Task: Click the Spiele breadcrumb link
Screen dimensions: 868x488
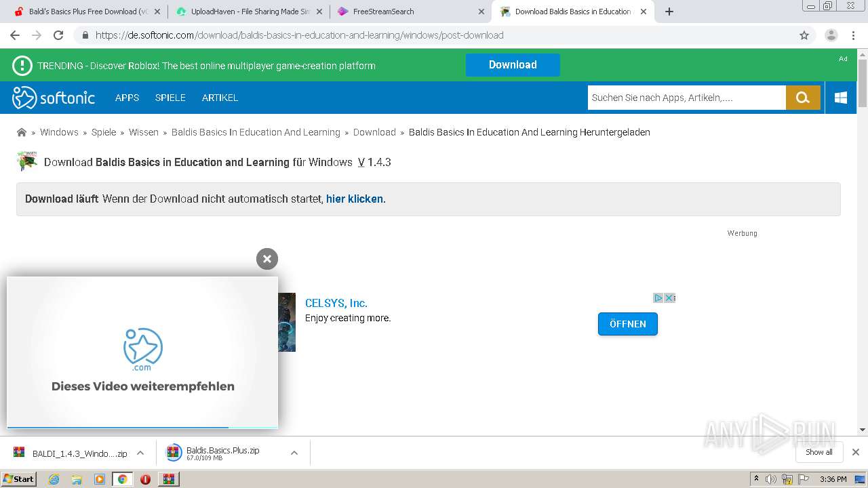Action: pos(104,132)
